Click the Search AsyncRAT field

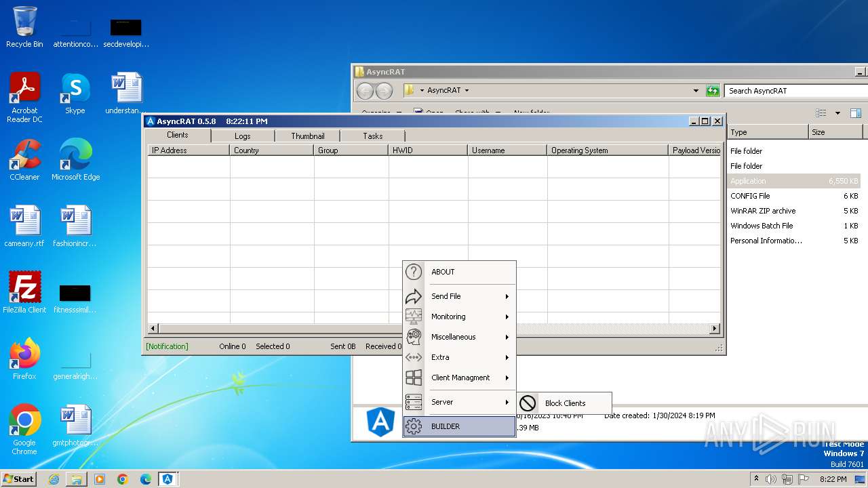795,90
